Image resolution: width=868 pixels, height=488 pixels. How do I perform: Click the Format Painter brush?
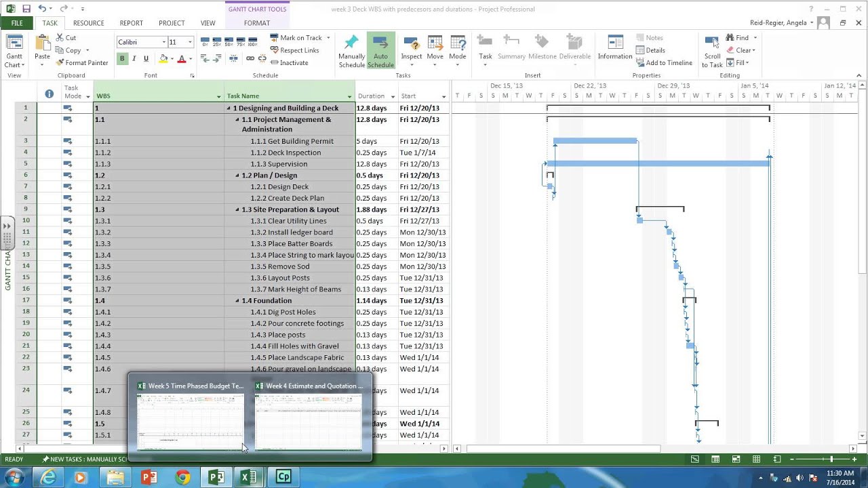coord(60,62)
